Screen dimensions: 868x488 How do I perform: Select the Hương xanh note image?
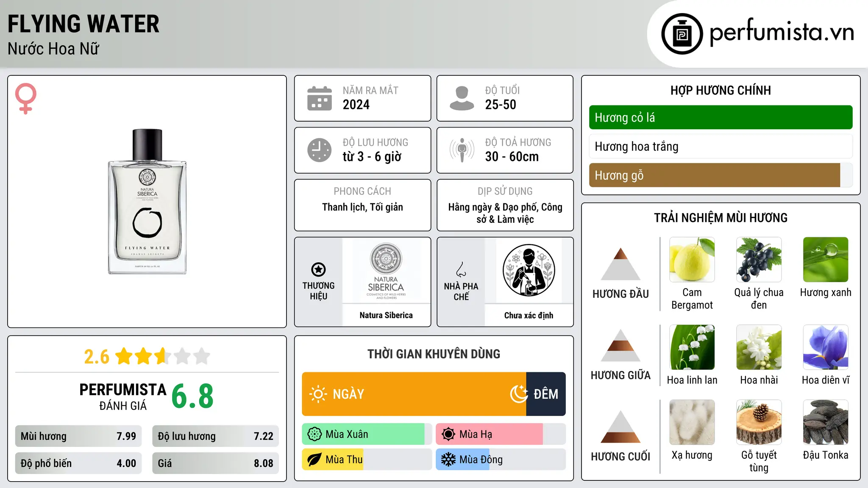[x=826, y=260]
